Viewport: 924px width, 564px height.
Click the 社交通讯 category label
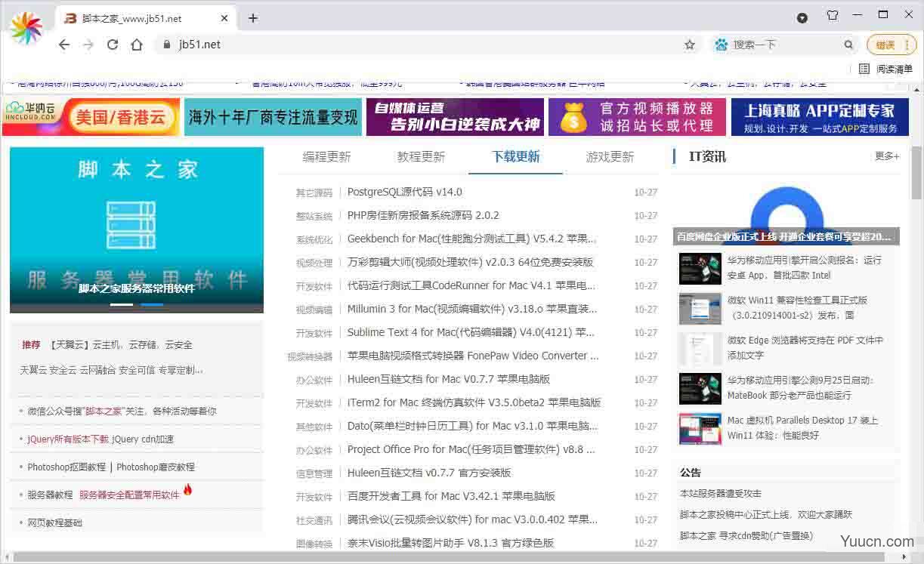[314, 521]
